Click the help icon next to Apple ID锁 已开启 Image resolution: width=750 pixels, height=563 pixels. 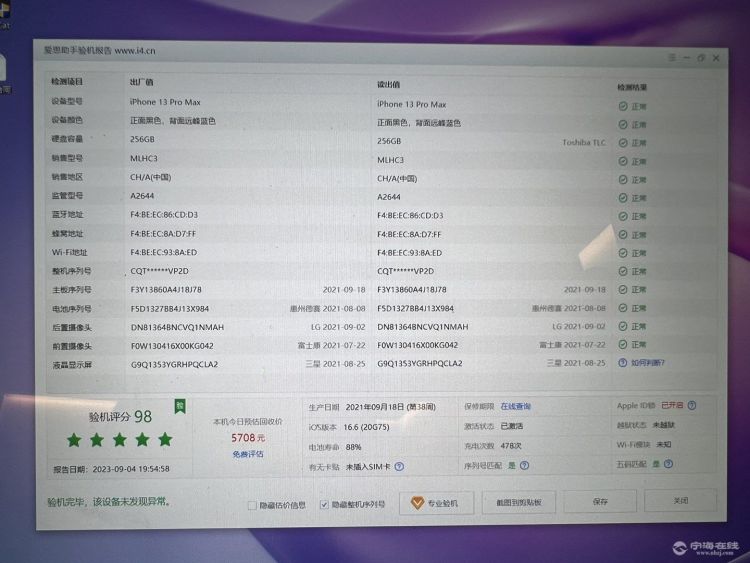pos(692,405)
